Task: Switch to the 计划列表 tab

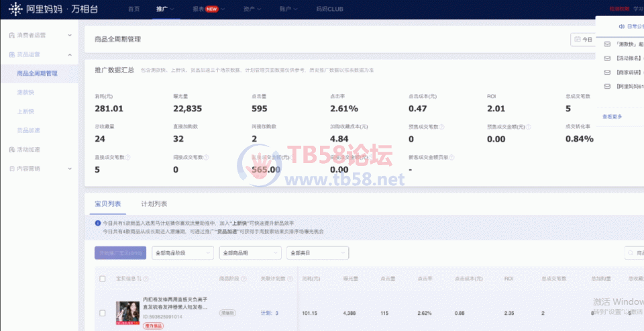Action: (154, 203)
